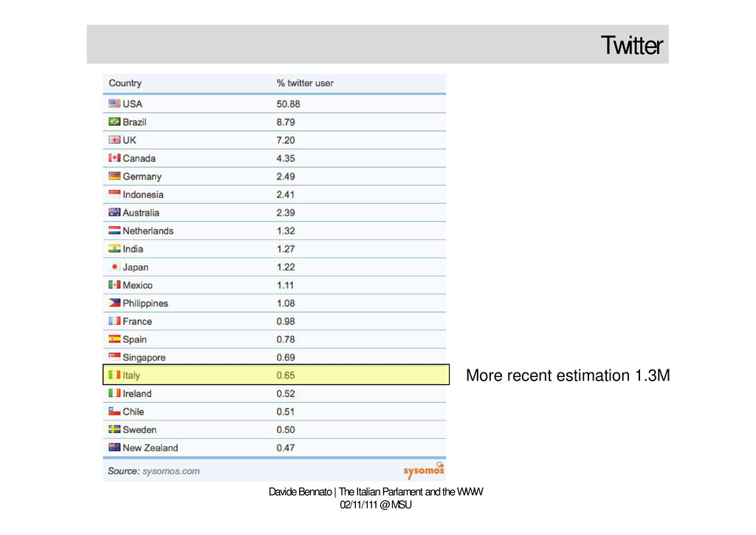Select the Indonesia country name
Image resolution: width=756 pixels, height=535 pixels.
(143, 194)
